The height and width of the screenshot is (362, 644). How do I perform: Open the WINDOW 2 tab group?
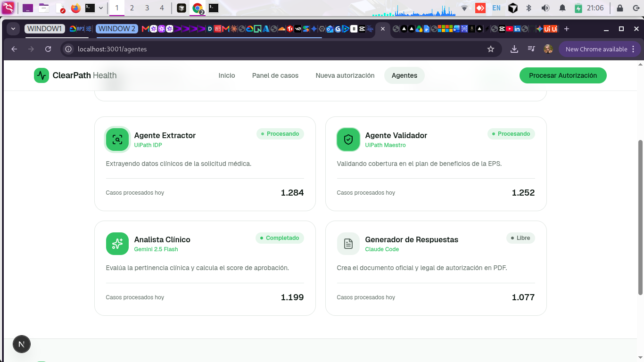(117, 29)
